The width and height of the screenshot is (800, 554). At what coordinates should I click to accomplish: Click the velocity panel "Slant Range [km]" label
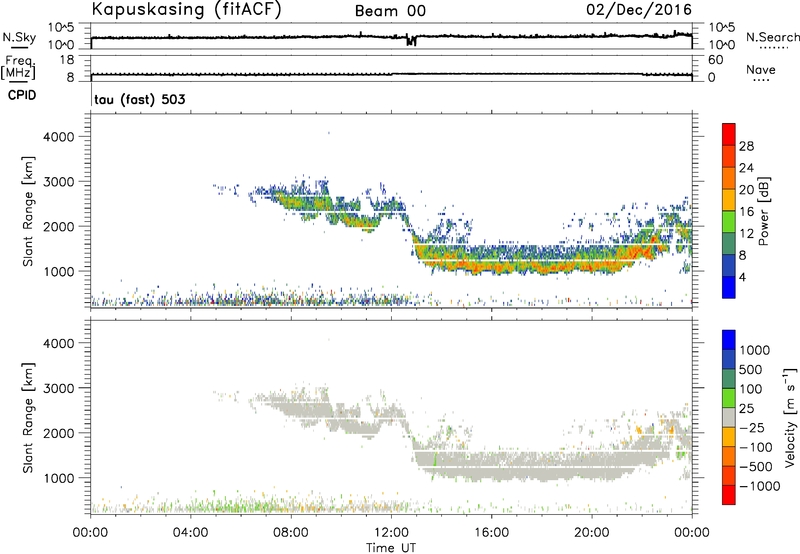(x=28, y=418)
